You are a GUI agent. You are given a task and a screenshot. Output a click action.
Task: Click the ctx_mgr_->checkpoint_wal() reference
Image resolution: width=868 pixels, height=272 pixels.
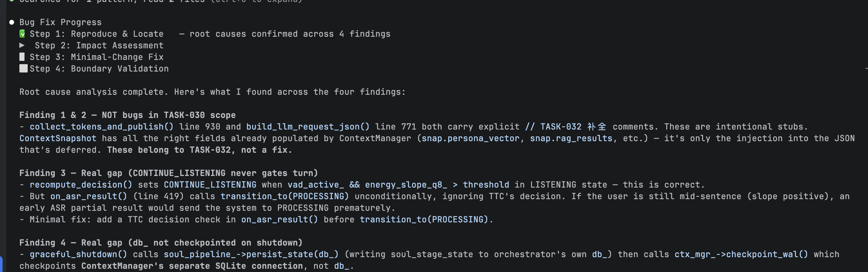pos(741,254)
